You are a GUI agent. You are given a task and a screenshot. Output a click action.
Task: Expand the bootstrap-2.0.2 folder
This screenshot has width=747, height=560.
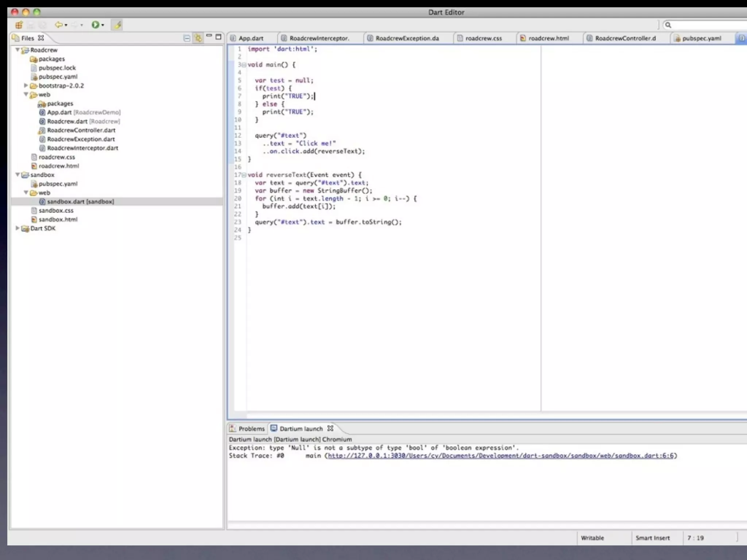pyautogui.click(x=26, y=85)
